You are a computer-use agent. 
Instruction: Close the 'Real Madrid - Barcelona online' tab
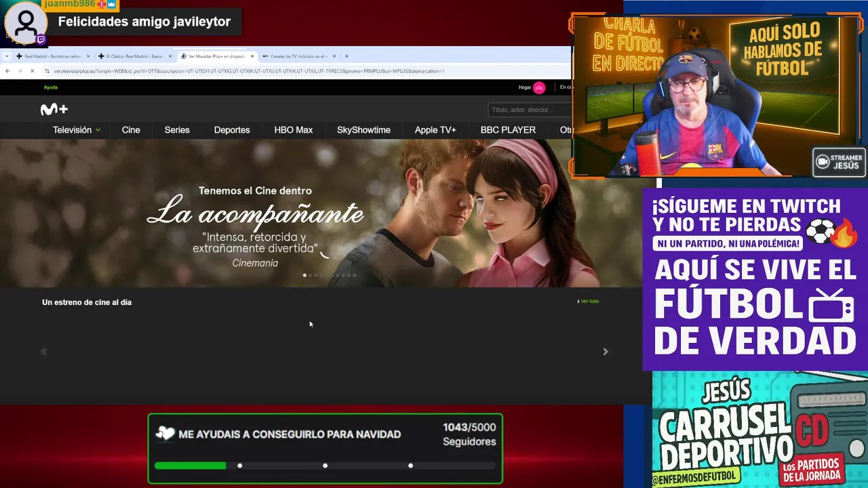pyautogui.click(x=89, y=56)
